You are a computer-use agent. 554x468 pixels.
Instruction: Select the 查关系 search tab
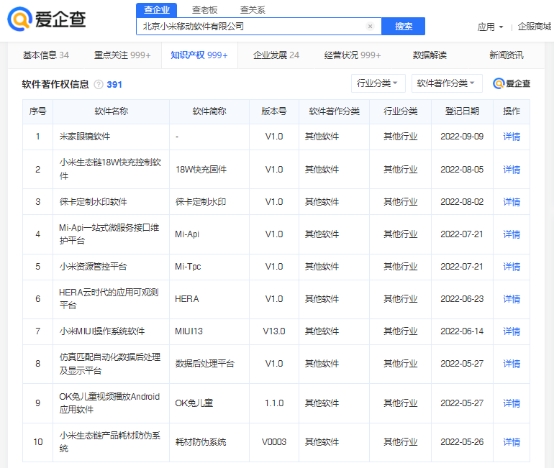(x=253, y=10)
